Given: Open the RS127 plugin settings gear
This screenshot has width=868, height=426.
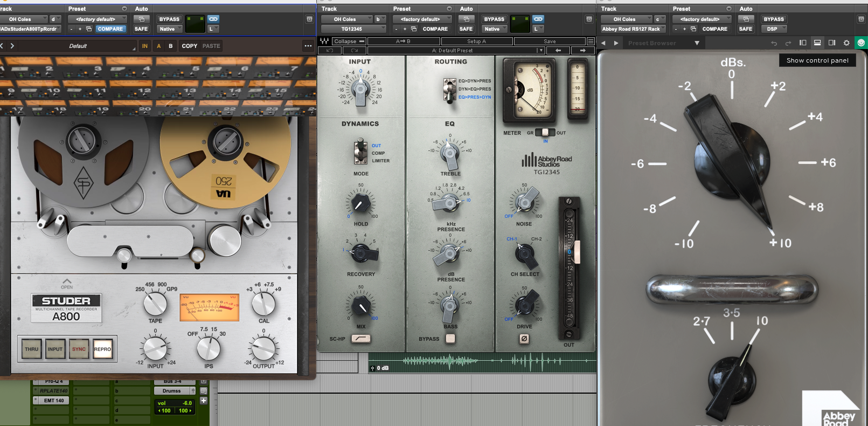Looking at the screenshot, I should 846,43.
